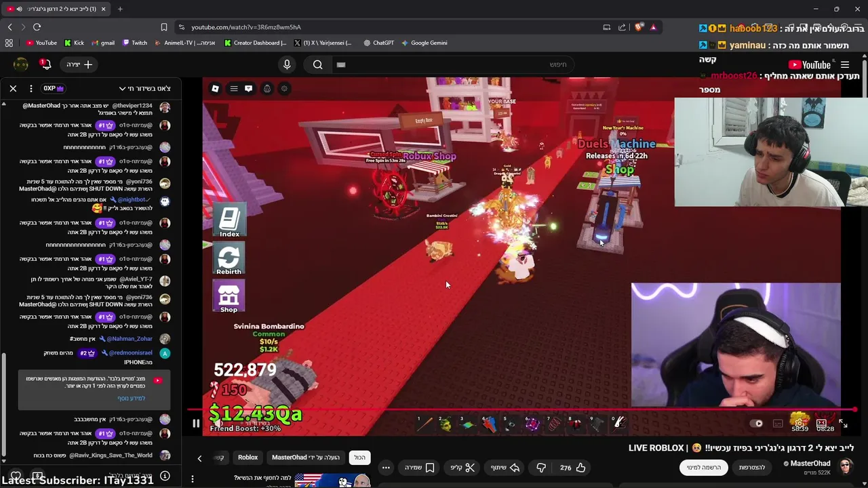Open the browser share icon
Image resolution: width=868 pixels, height=488 pixels.
(x=622, y=27)
